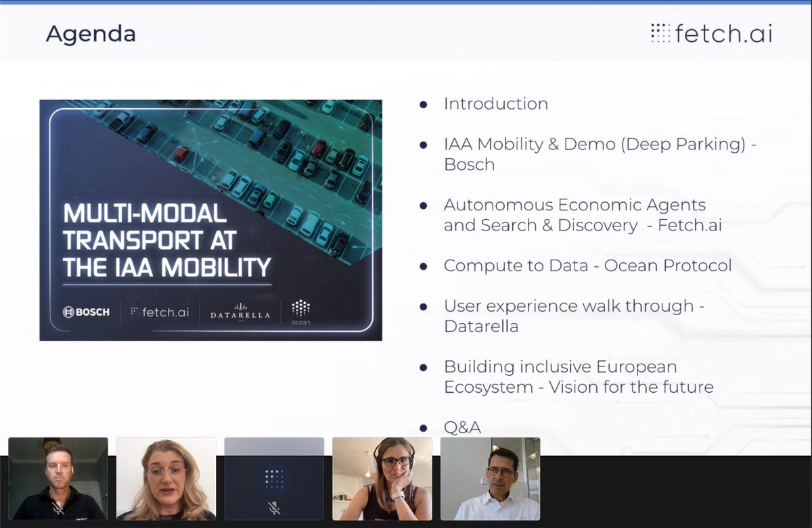The width and height of the screenshot is (812, 528).
Task: Click the Datarella logo on the banner
Action: pyautogui.click(x=240, y=312)
